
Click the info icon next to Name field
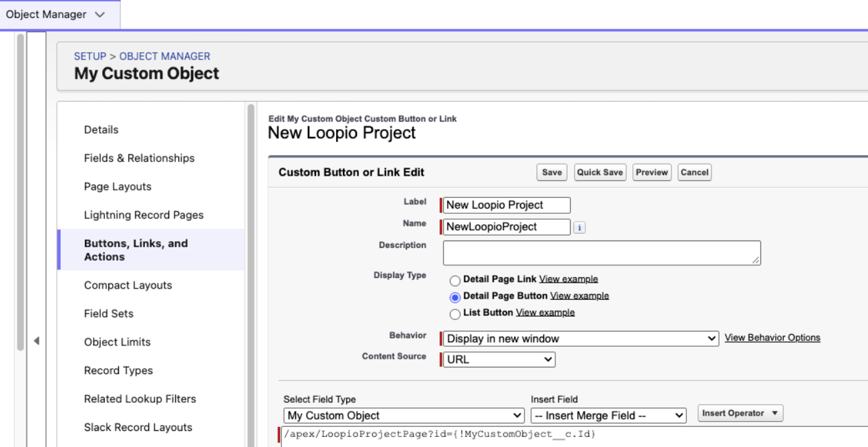[579, 228]
